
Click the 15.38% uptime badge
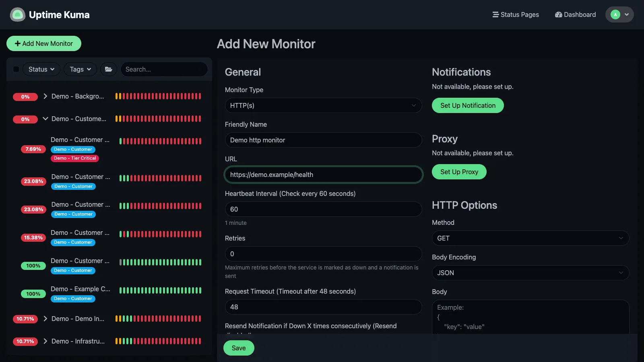(33, 238)
